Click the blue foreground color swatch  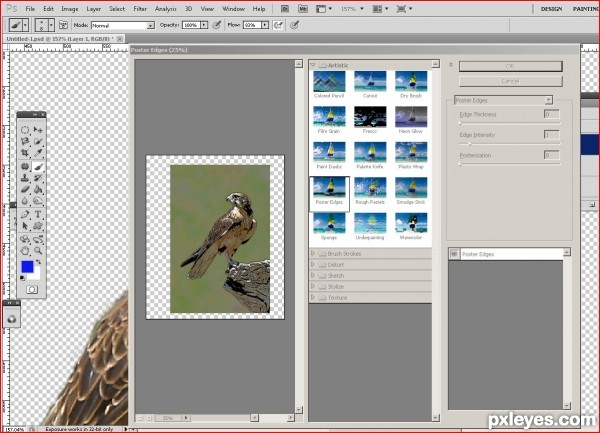(27, 267)
